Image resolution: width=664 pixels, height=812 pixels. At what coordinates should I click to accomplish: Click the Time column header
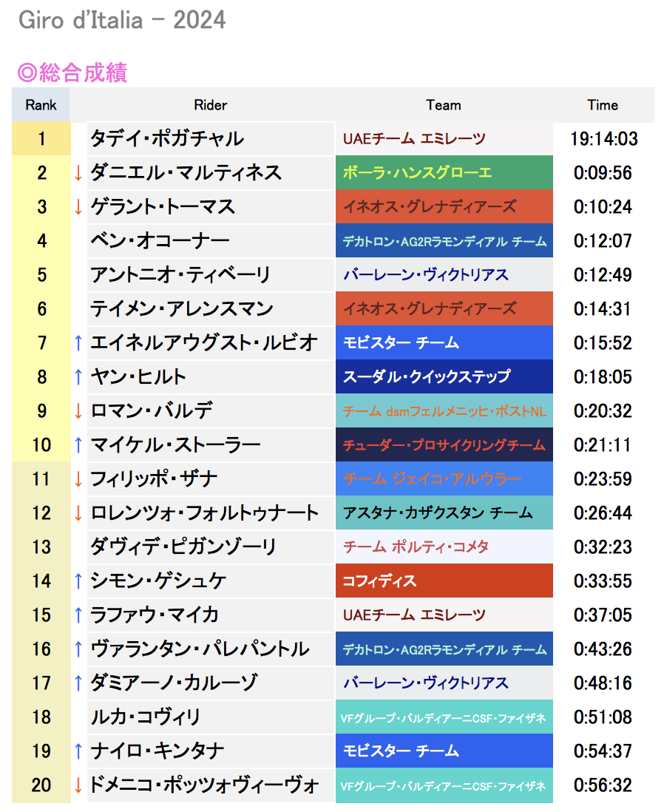[603, 105]
